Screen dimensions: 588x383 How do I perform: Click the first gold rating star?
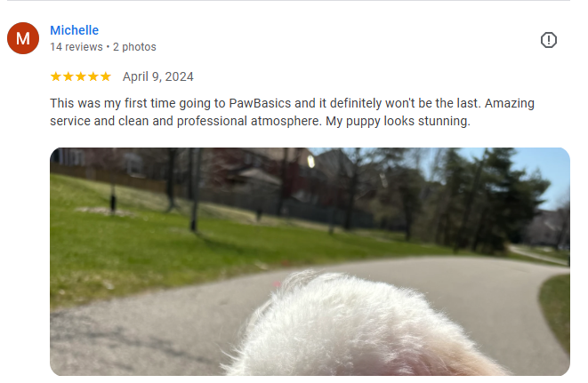pos(56,76)
